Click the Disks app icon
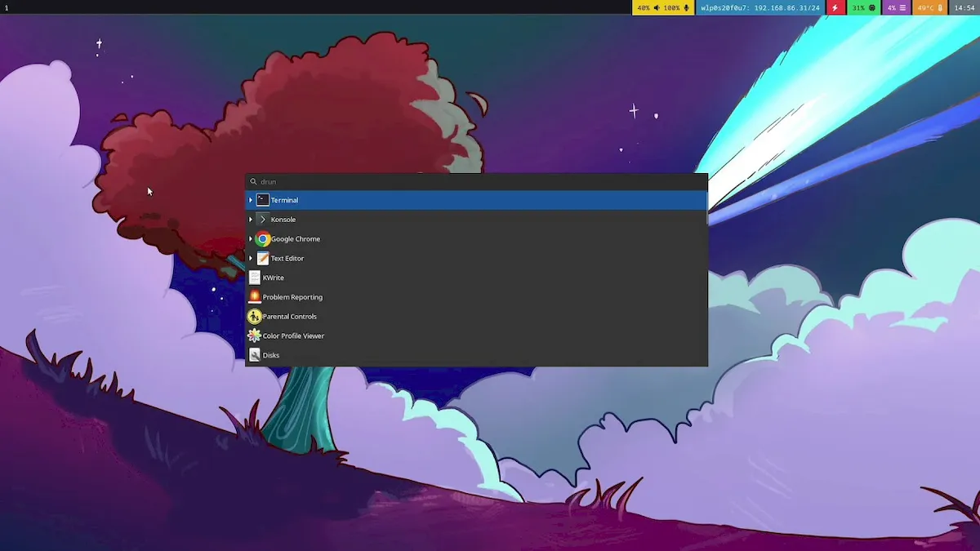 coord(254,355)
